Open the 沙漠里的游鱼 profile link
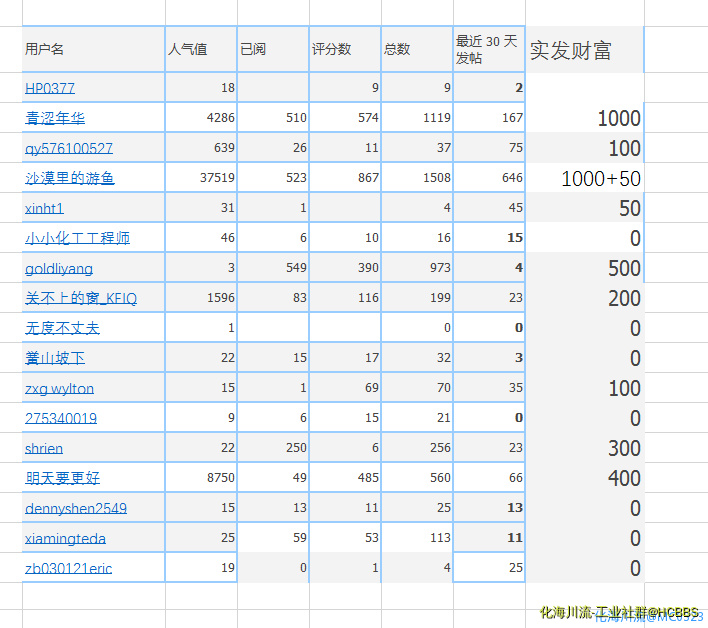This screenshot has height=628, width=708. [70, 178]
